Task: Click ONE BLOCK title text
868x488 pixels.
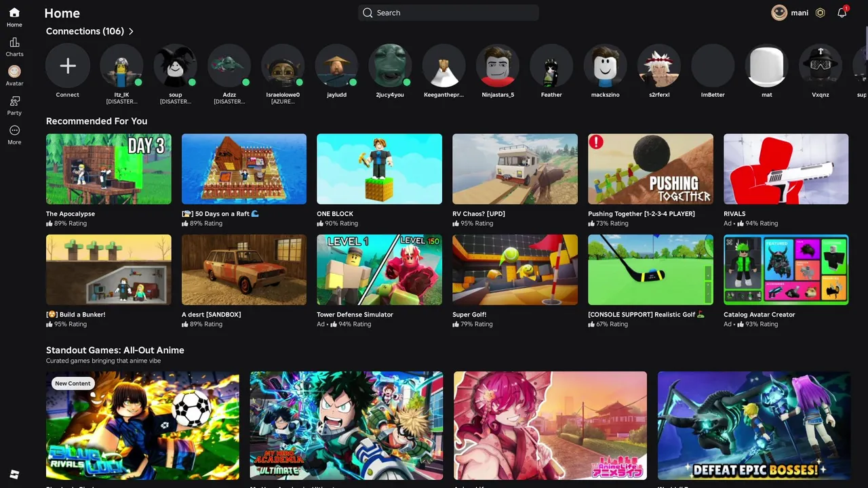Action: [x=335, y=213]
